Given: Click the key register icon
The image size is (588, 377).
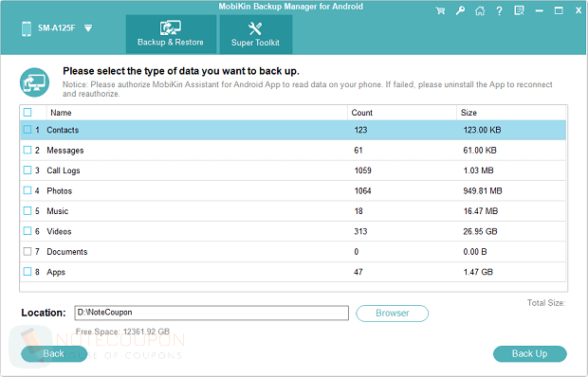Looking at the screenshot, I should pos(460,10).
